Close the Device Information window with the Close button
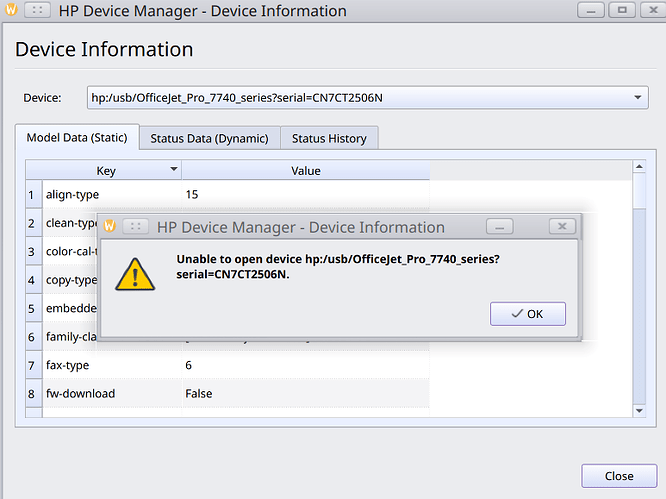Screen dimensions: 666x499 (x=619, y=476)
